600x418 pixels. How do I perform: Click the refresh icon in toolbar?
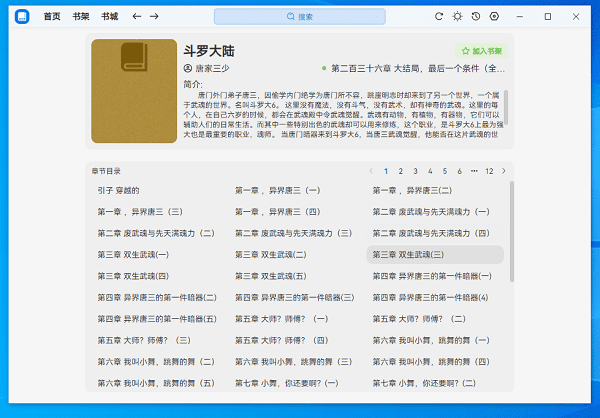pos(439,16)
